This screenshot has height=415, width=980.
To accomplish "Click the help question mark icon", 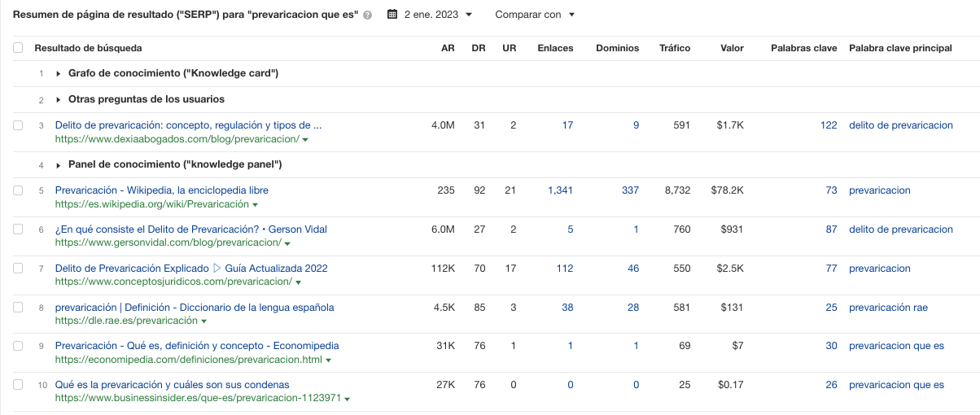I will [368, 15].
